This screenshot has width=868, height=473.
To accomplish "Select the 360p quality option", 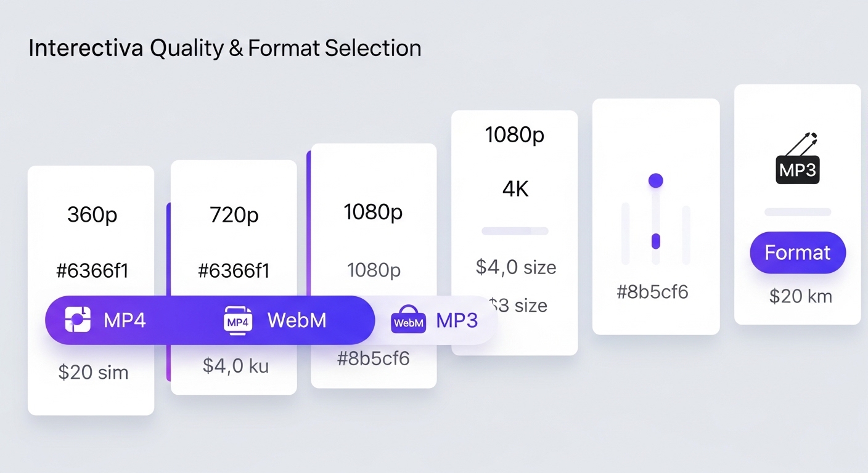I will (92, 215).
